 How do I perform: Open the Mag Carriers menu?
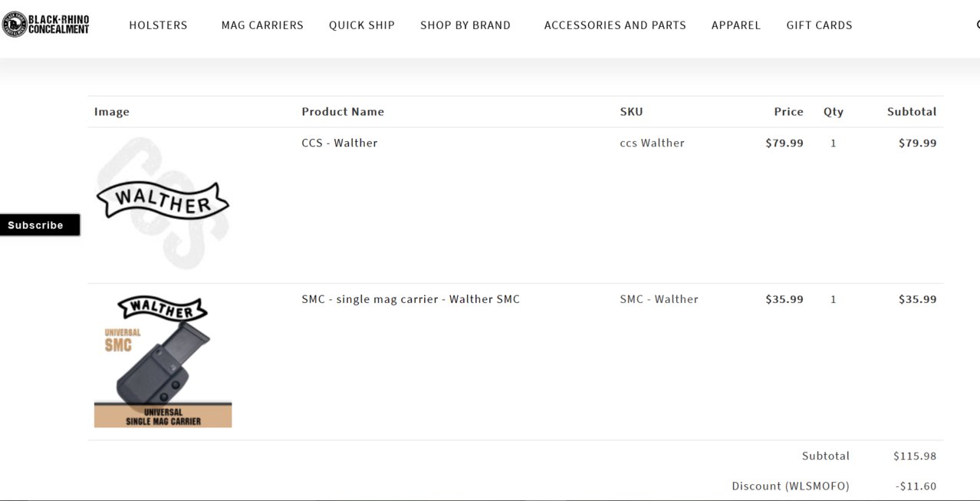tap(262, 25)
